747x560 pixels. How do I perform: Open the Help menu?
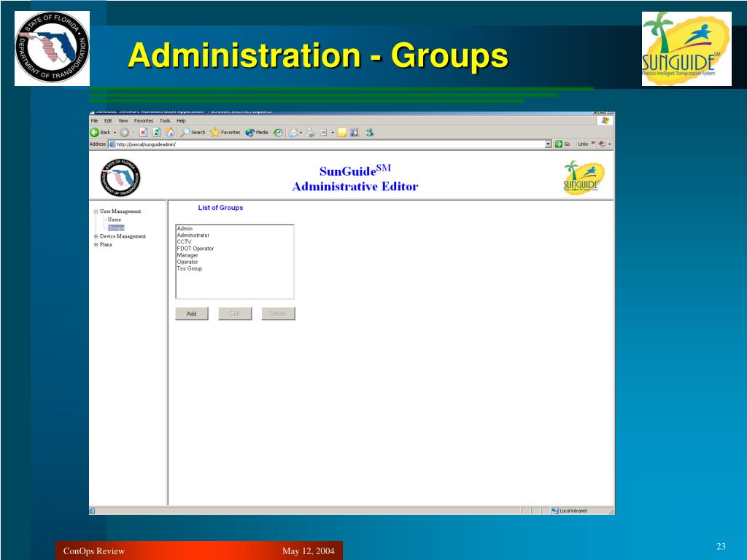tap(181, 121)
